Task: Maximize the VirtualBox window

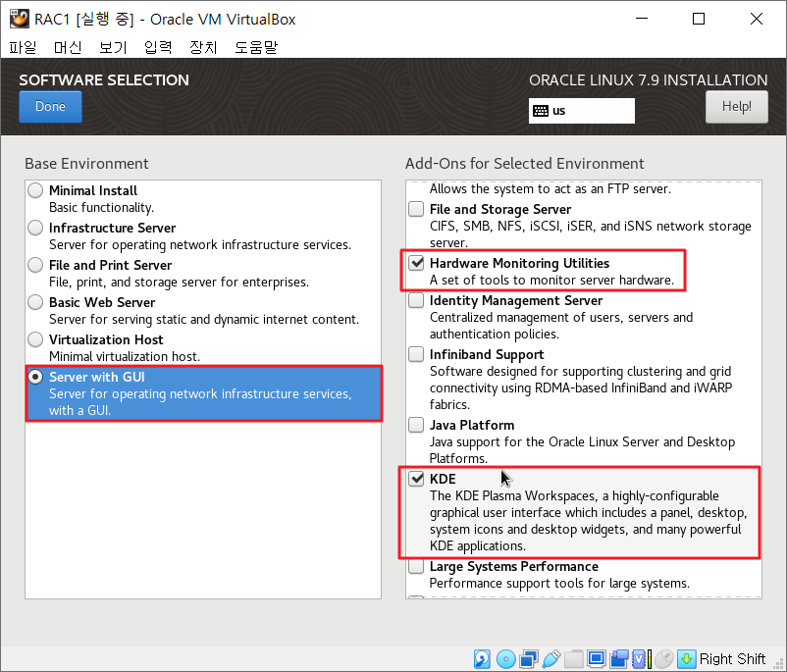Action: point(698,19)
